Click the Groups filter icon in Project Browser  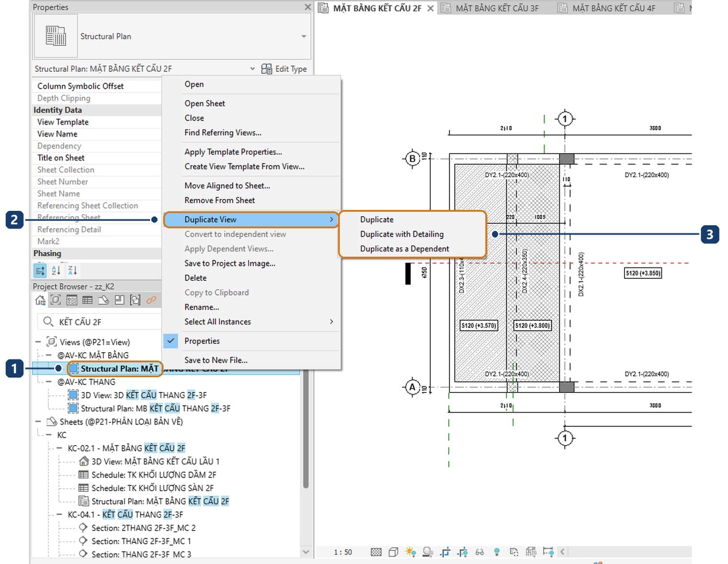(136, 300)
